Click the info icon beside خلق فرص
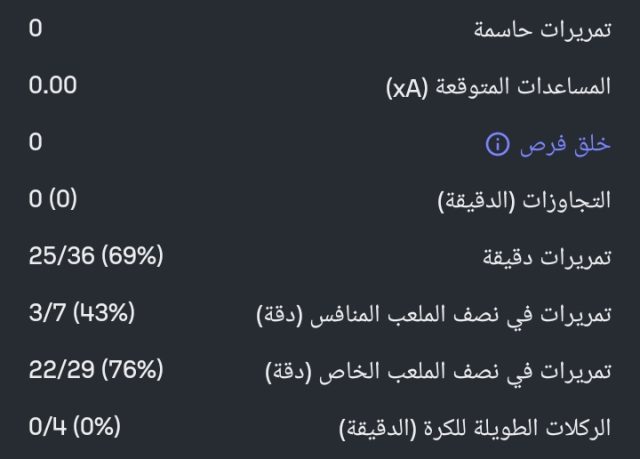The image size is (640, 459). (497, 145)
